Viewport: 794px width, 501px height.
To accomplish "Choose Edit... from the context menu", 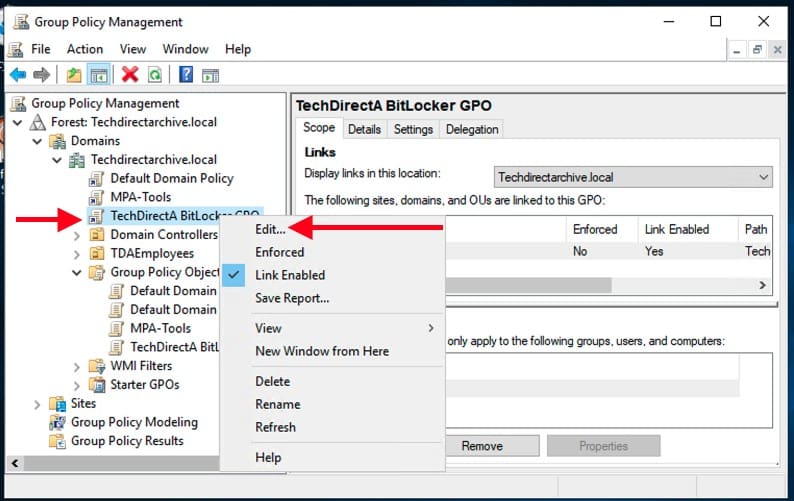I will point(269,229).
